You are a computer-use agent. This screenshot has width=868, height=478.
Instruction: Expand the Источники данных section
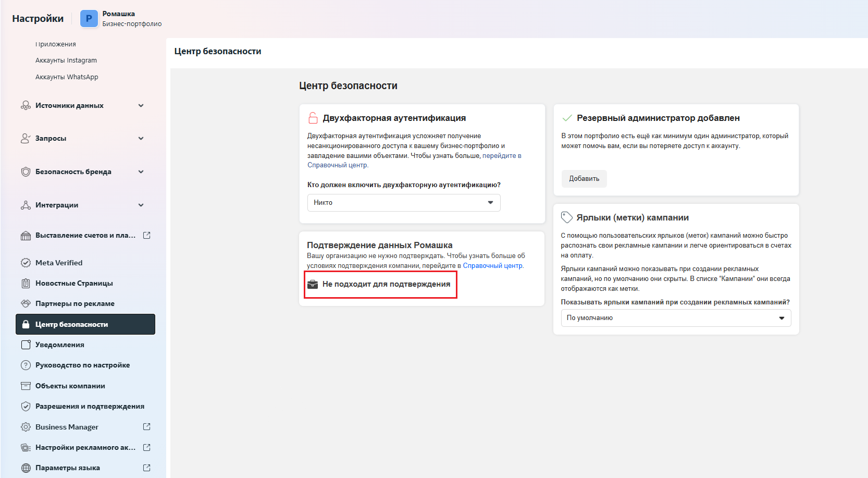[141, 105]
